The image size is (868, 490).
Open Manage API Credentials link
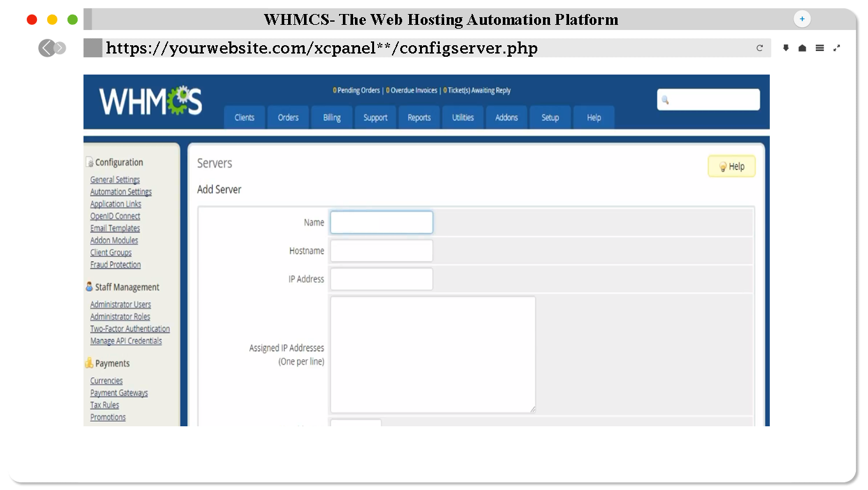(126, 341)
